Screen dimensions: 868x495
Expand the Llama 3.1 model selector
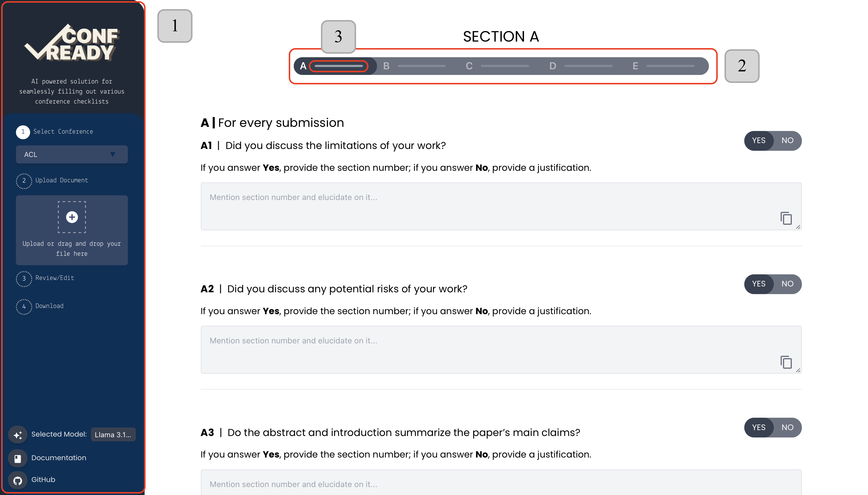(113, 435)
